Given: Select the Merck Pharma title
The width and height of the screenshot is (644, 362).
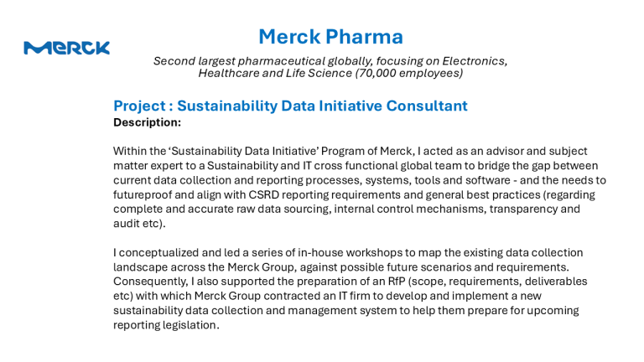Looking at the screenshot, I should (330, 37).
